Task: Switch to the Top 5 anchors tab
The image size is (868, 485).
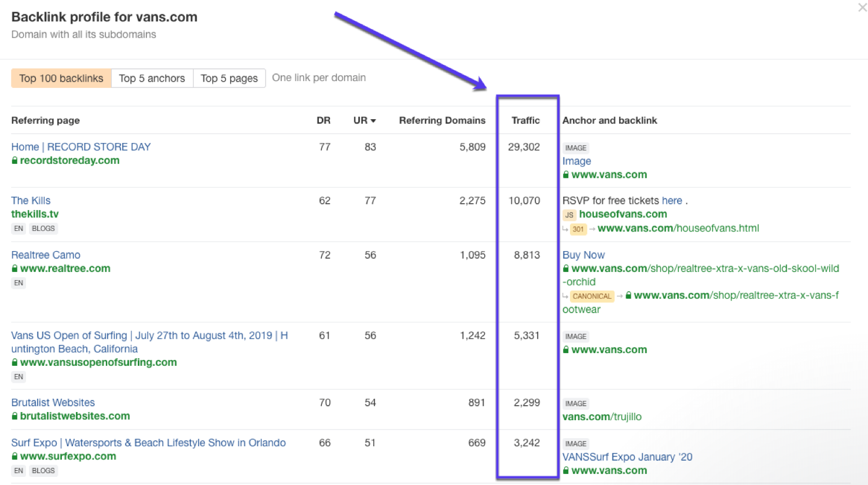Action: pyautogui.click(x=152, y=78)
